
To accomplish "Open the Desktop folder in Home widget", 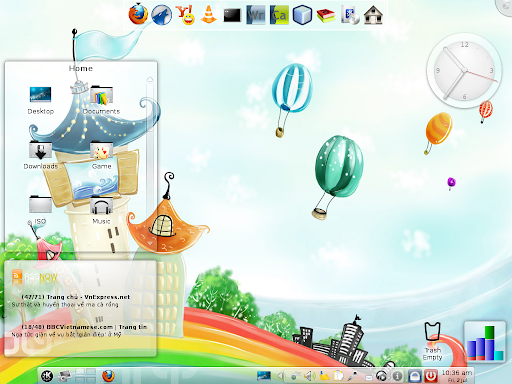I will point(40,100).
